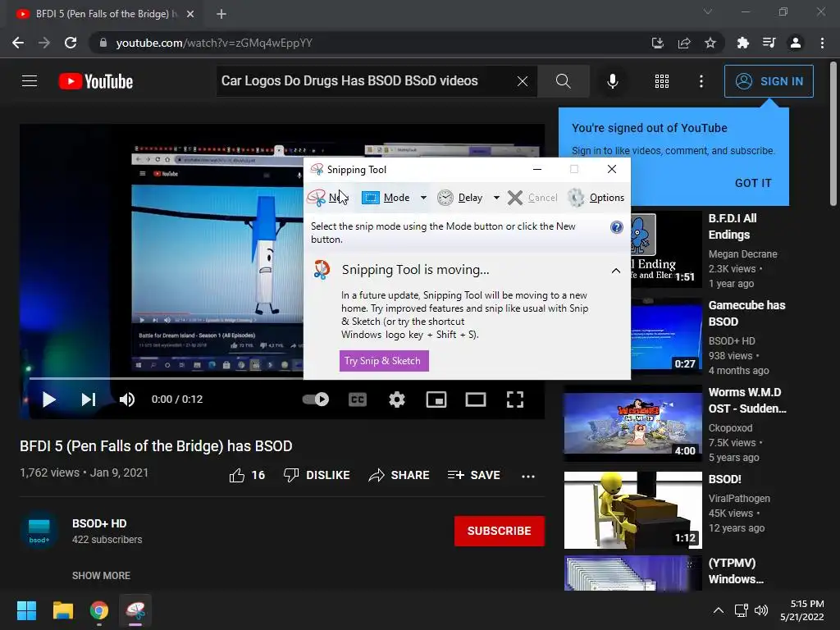Open Chrome three-dot menu

tap(822, 43)
